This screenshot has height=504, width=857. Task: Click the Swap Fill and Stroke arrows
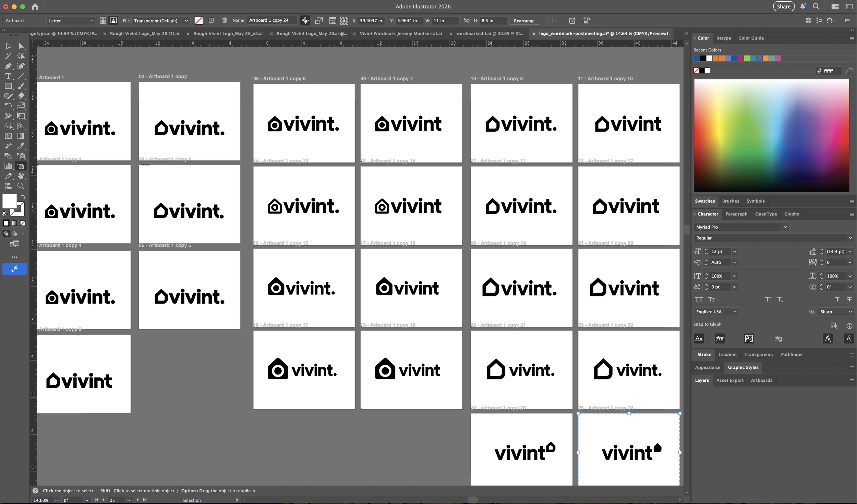point(23,197)
